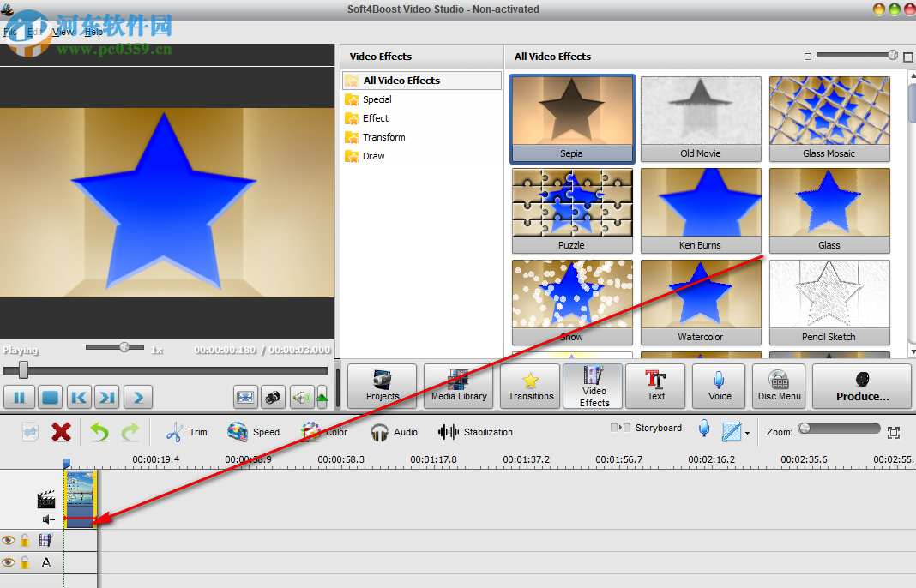Click zoom to fit timeline icon
Screen dimensions: 916x588
click(893, 432)
